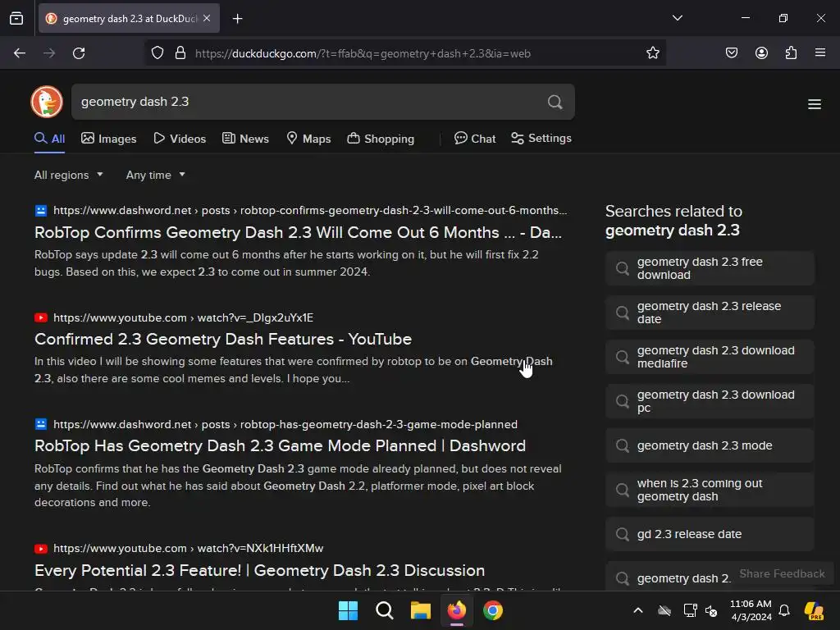Open the extensions puzzle icon
The width and height of the screenshot is (840, 630).
(791, 53)
